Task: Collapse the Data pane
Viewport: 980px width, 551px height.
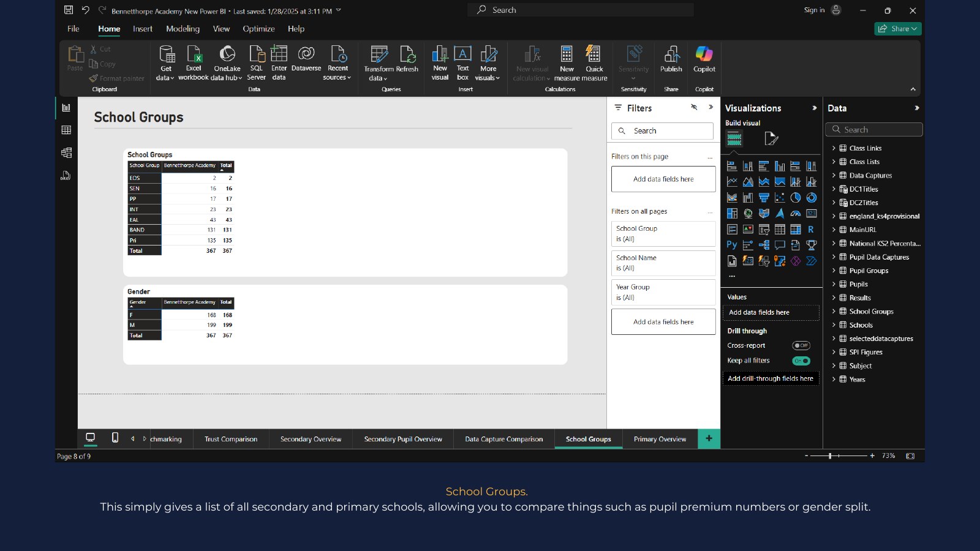Action: (x=917, y=108)
